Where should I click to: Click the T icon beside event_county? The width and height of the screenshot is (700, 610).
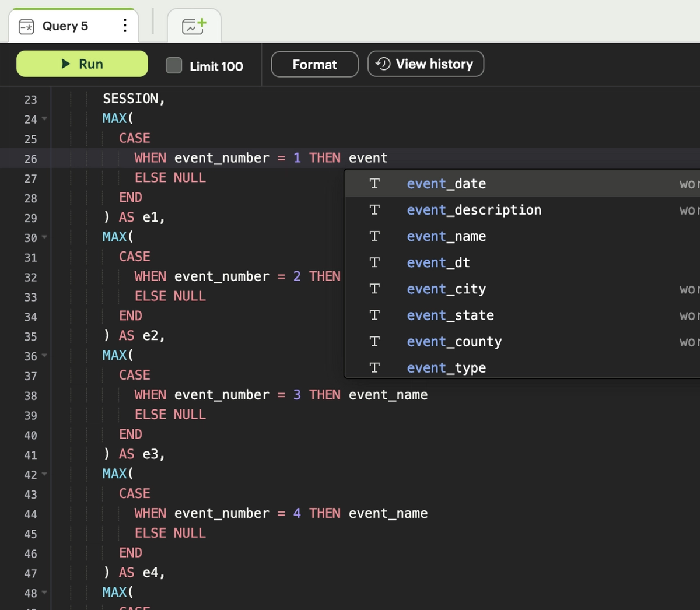click(374, 341)
